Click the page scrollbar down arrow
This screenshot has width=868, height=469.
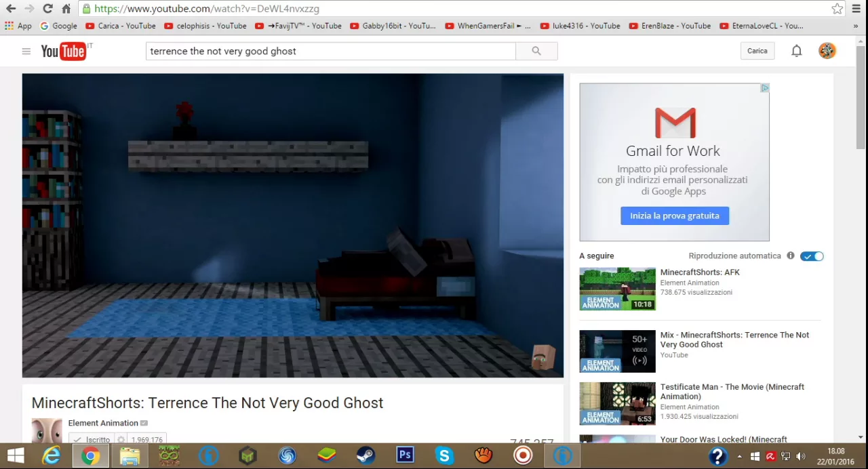(861, 438)
